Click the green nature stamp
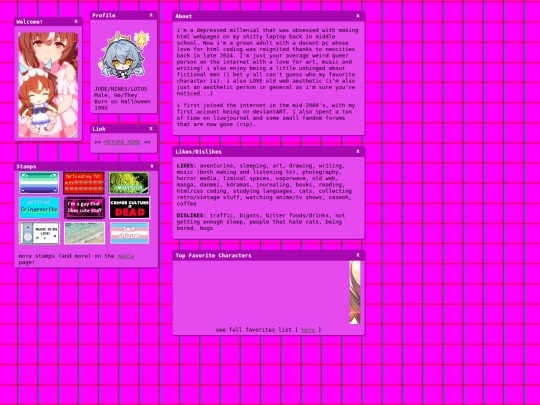Image resolution: width=540 pixels, height=405 pixels. tap(129, 183)
